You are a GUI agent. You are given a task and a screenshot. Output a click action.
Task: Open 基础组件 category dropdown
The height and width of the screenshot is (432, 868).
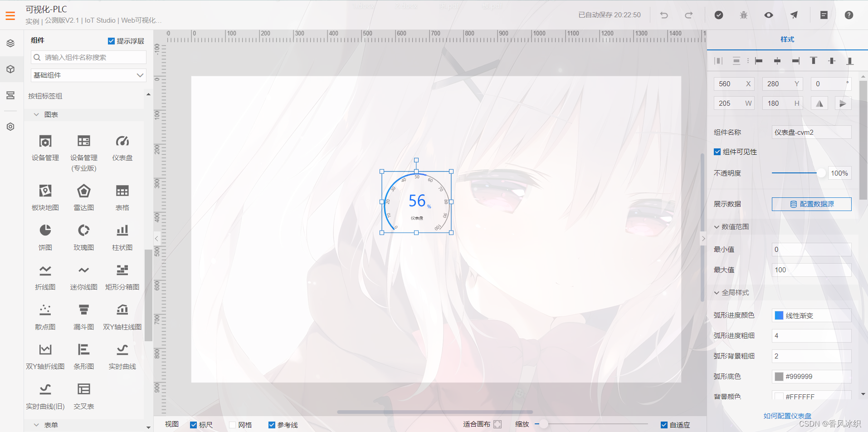[88, 75]
